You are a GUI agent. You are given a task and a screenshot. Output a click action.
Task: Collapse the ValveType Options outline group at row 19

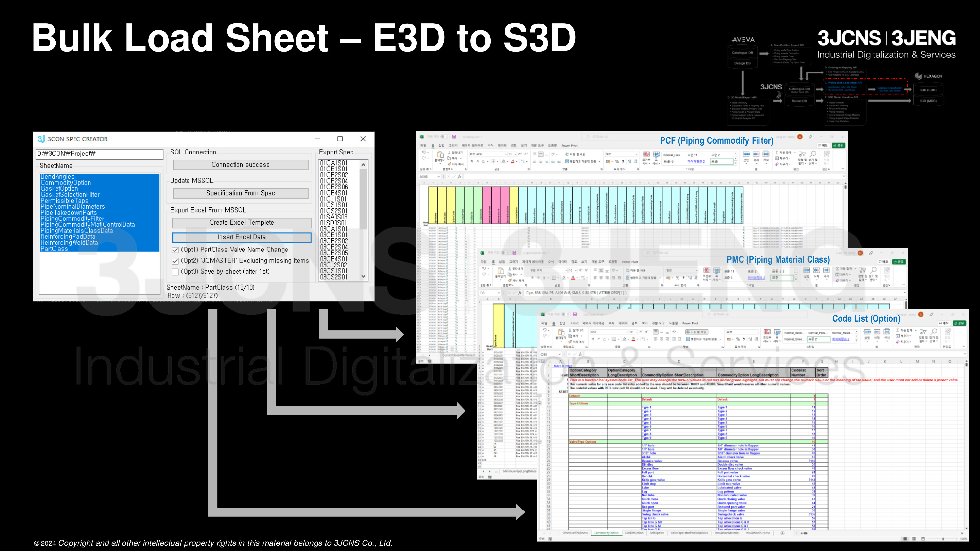pos(539,442)
